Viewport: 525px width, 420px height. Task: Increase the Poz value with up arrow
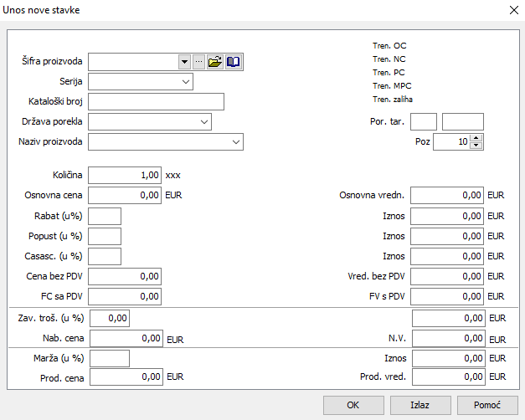coord(476,138)
